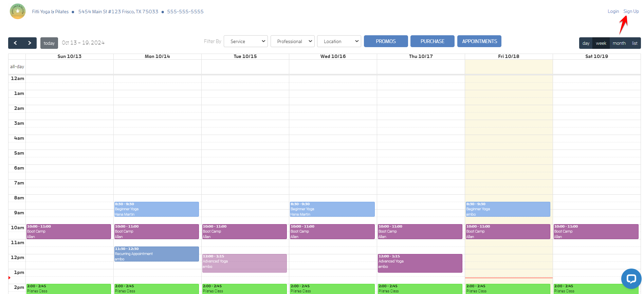Screen dimensions: 644x294
Task: Open Monday 2:00 Pilates Class
Action: [157, 289]
